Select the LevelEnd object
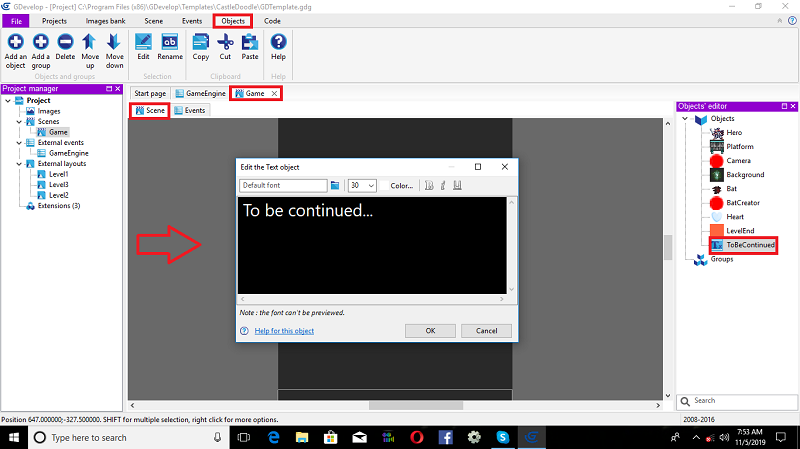 tap(740, 231)
